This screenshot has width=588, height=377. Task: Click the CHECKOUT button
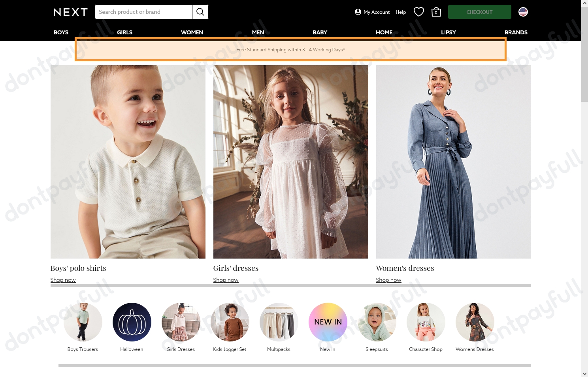click(479, 12)
